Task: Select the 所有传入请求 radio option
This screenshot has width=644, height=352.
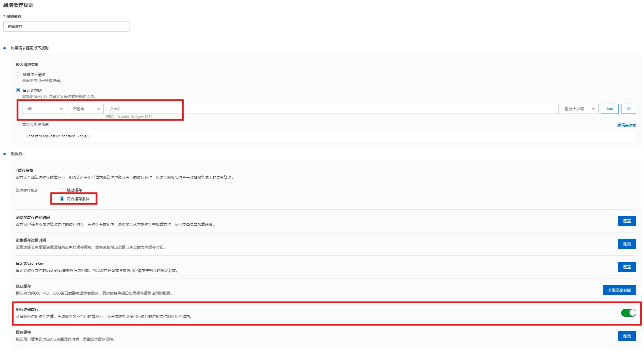Action: pyautogui.click(x=18, y=75)
